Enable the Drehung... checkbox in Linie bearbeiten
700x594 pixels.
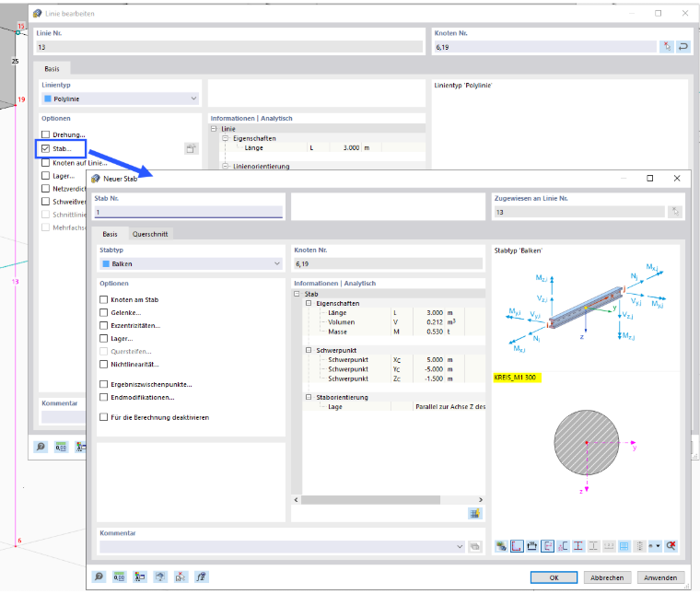point(45,134)
